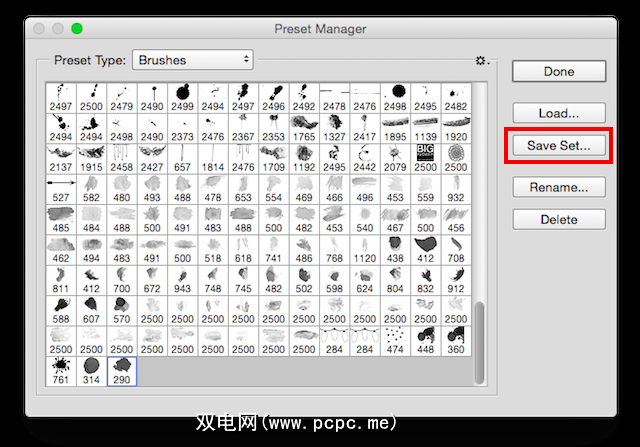Select the brush labeled 570
Screen dimensions: 640x447
point(122,311)
